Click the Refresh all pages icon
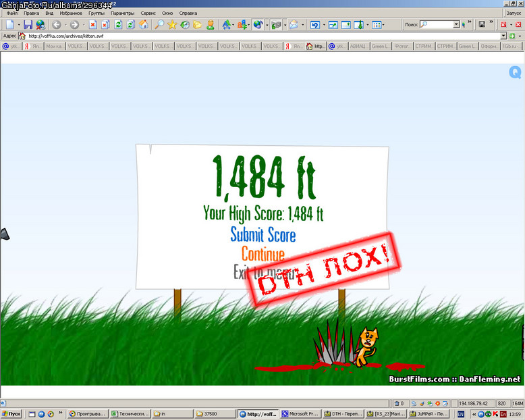The image size is (525, 420). click(131, 25)
